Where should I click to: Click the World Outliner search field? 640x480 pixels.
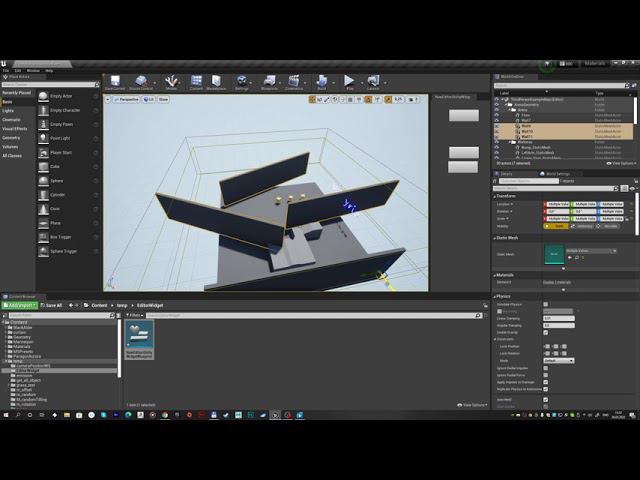pyautogui.click(x=560, y=86)
